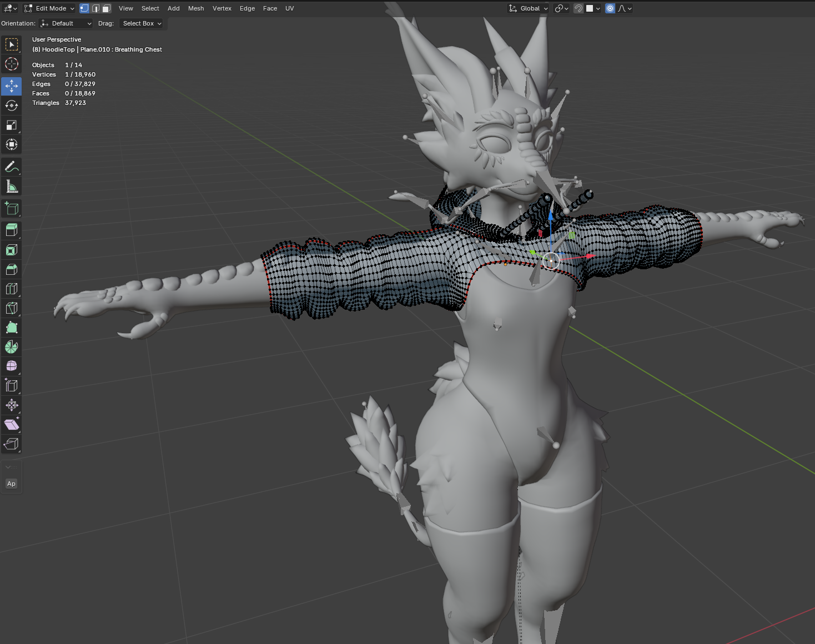The image size is (815, 644).
Task: Open the Drag Select Box dropdown
Action: (x=141, y=23)
